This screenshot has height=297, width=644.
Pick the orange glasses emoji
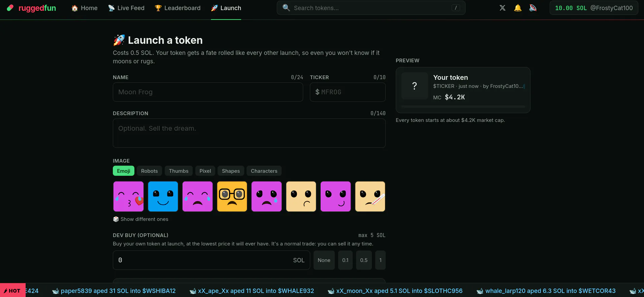tap(232, 197)
